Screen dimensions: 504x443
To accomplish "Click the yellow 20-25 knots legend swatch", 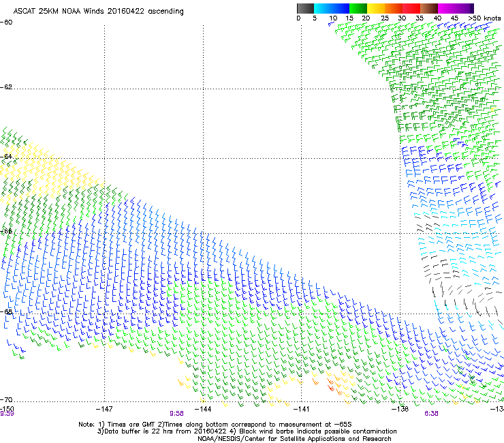I will tap(376, 8).
